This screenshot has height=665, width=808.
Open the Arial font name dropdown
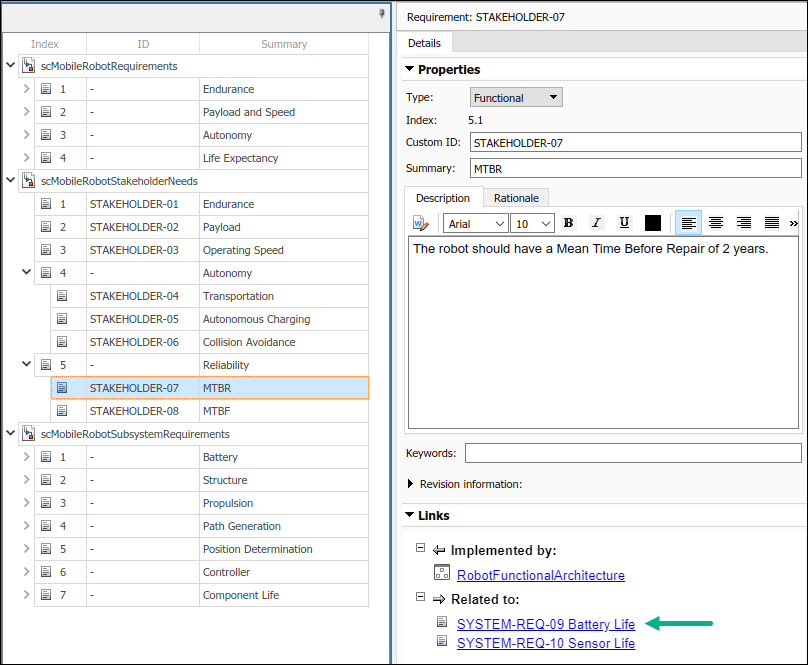tap(476, 223)
